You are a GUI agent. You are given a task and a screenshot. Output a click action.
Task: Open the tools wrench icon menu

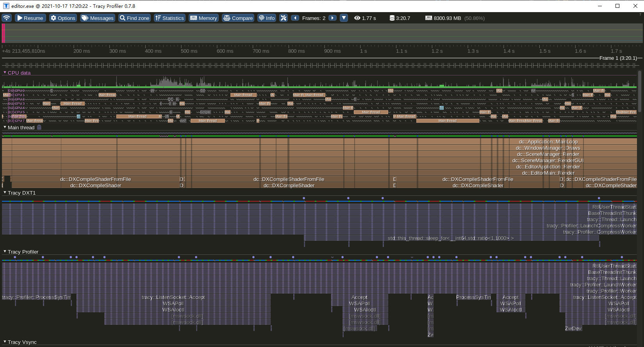pyautogui.click(x=284, y=18)
